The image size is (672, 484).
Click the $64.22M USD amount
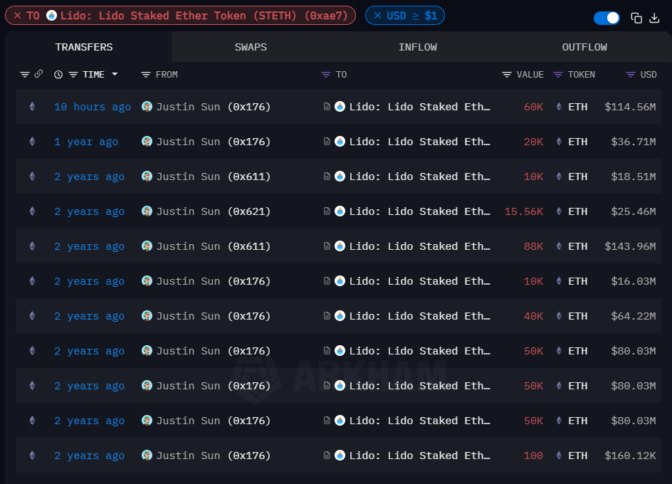point(633,316)
